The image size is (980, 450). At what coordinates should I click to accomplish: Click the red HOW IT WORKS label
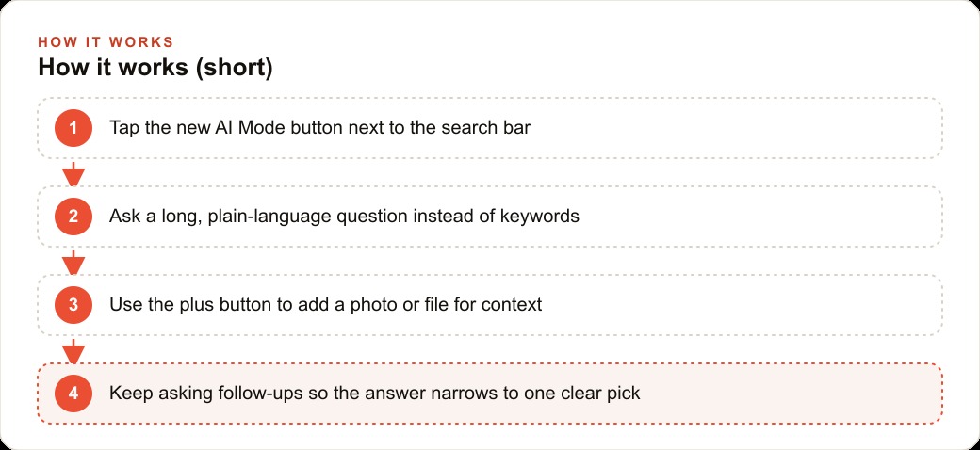click(x=106, y=42)
